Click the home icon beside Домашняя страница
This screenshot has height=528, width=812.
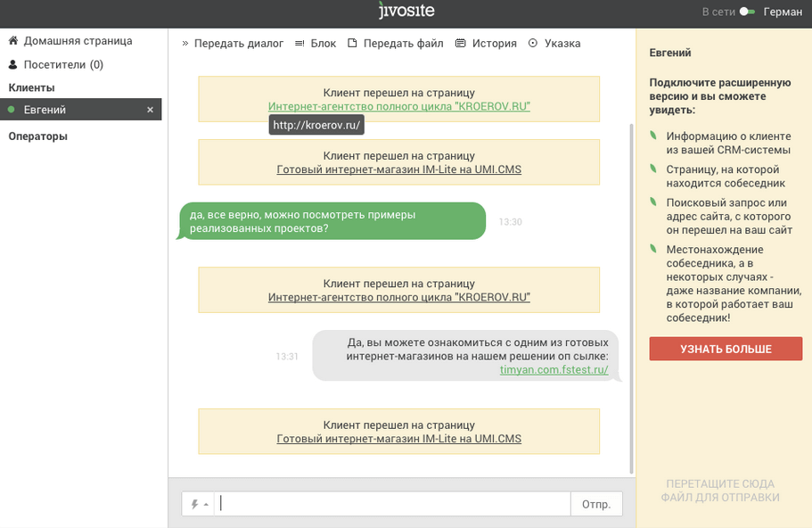coord(13,41)
